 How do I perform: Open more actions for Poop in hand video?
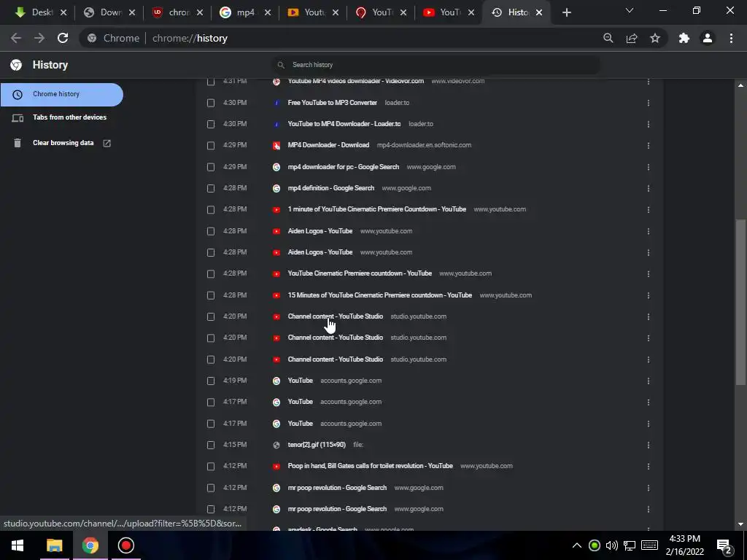(649, 466)
